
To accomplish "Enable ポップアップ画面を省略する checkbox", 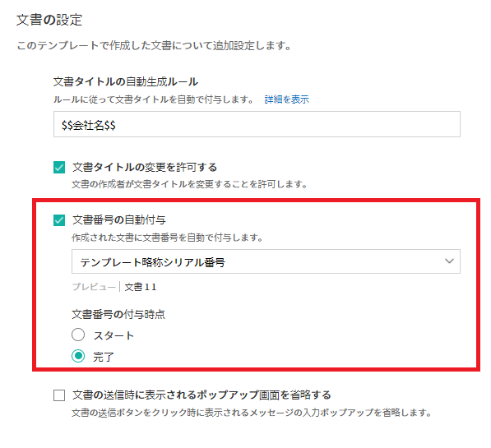I will pos(59,395).
